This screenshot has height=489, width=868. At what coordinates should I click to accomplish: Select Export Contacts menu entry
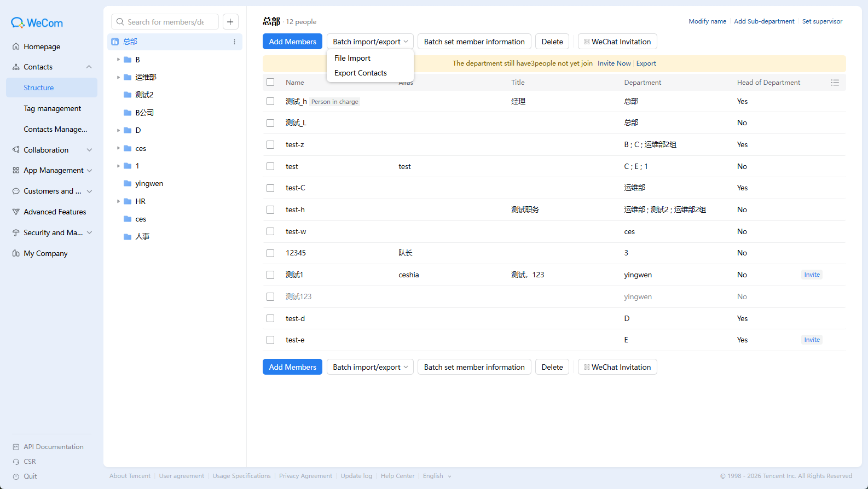[x=361, y=73]
